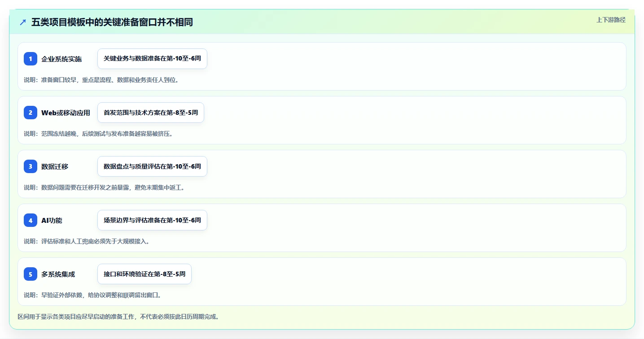Click the 多系统集成 row label

pyautogui.click(x=58, y=274)
